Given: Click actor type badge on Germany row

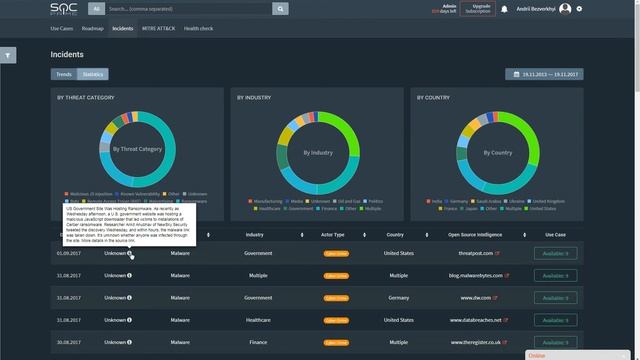Looking at the screenshot, I should [x=336, y=298].
